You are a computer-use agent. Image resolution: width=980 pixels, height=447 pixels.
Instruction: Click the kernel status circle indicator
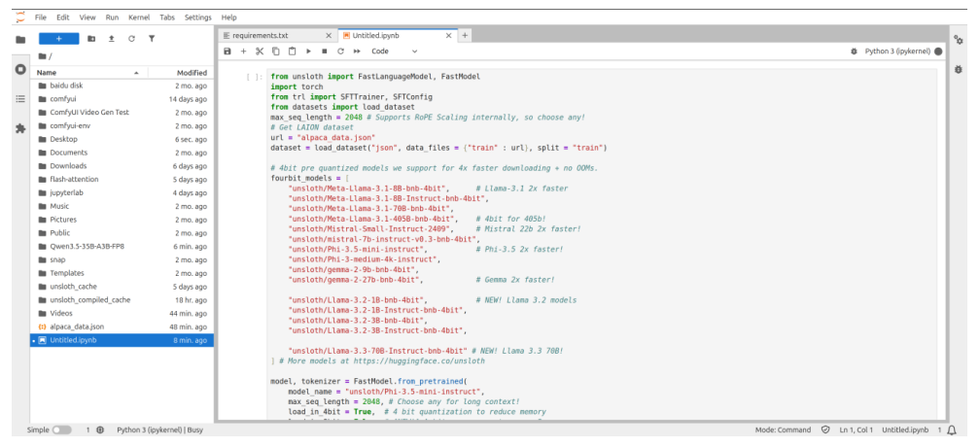938,52
